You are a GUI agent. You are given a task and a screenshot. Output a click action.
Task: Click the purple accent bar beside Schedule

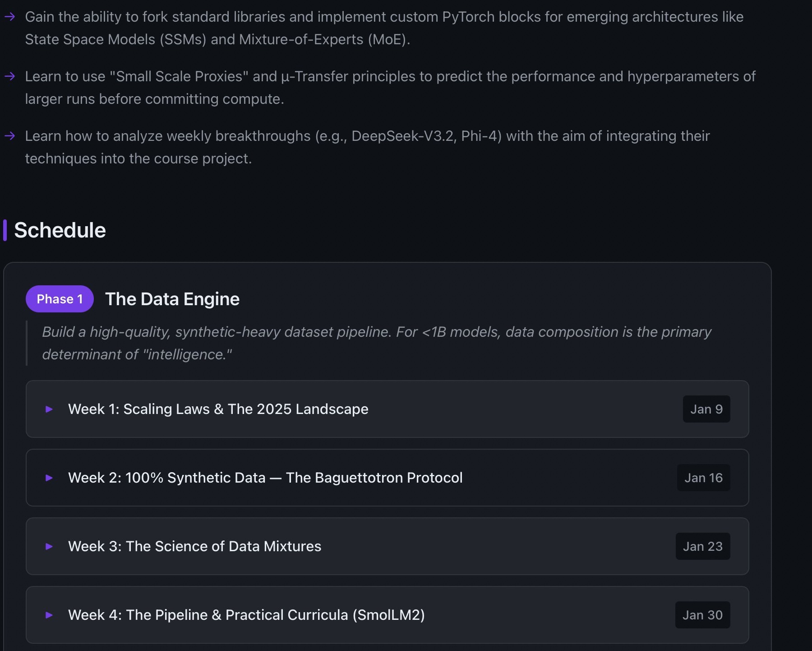[5, 230]
